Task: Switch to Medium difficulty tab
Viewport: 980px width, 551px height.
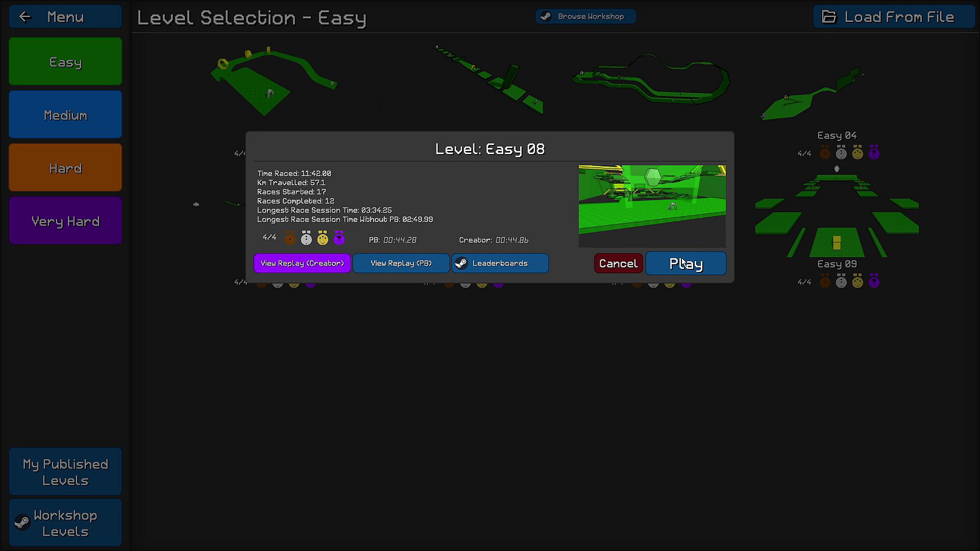Action: click(65, 115)
